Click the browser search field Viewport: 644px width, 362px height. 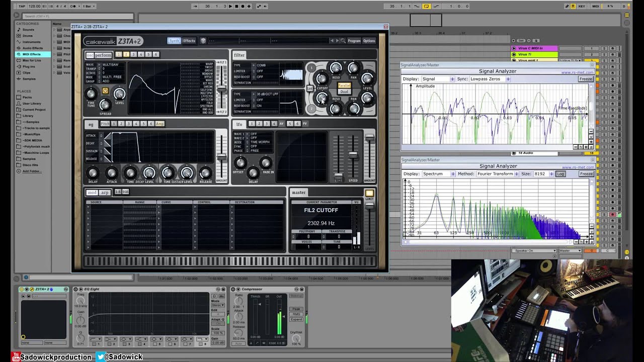click(x=78, y=16)
